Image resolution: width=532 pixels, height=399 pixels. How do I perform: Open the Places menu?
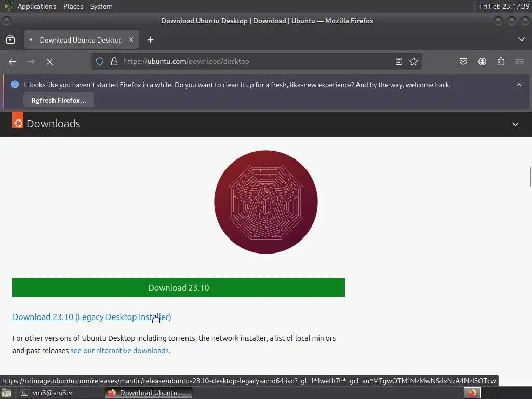(x=73, y=6)
